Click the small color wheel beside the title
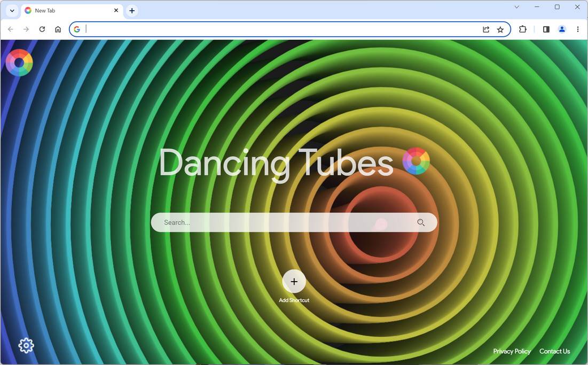Screen dimensions: 588x365 click(417, 161)
